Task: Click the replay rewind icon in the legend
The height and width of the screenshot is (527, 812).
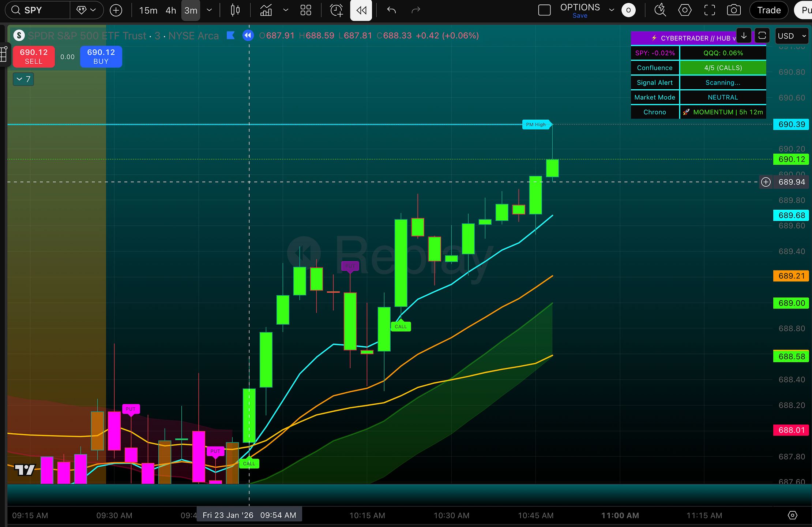Action: (248, 35)
